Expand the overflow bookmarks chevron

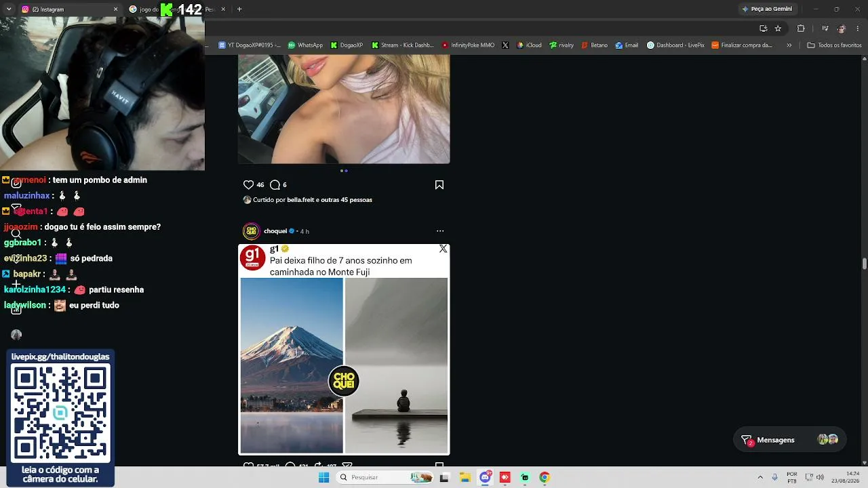[789, 45]
